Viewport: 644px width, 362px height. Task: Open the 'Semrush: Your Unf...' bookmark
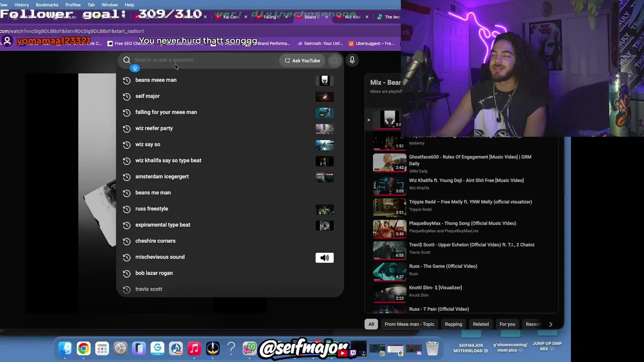tap(319, 43)
